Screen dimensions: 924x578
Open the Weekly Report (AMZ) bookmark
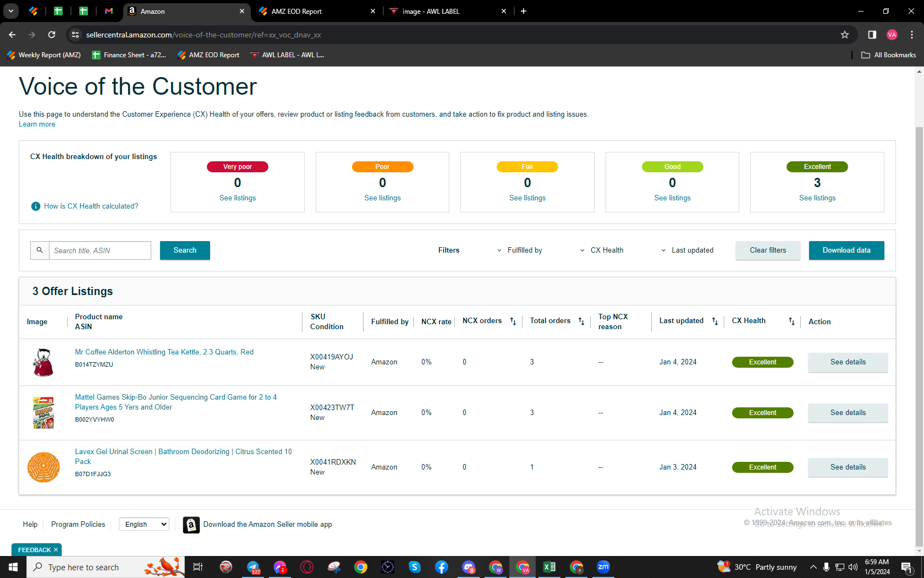pos(43,55)
